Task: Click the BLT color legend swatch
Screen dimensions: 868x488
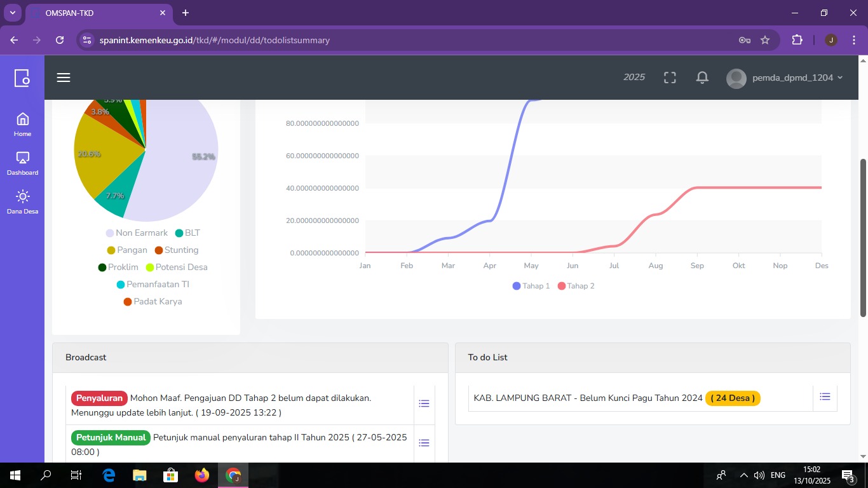Action: click(179, 233)
